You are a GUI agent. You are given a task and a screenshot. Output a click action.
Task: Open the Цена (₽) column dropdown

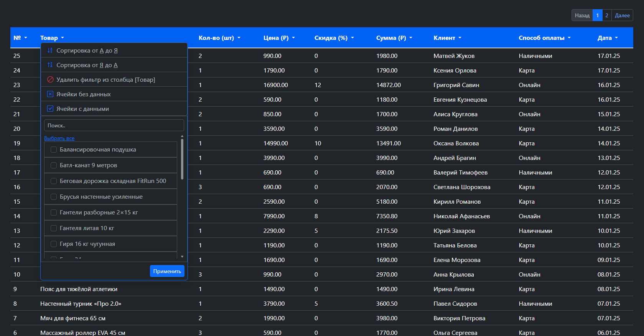[293, 38]
